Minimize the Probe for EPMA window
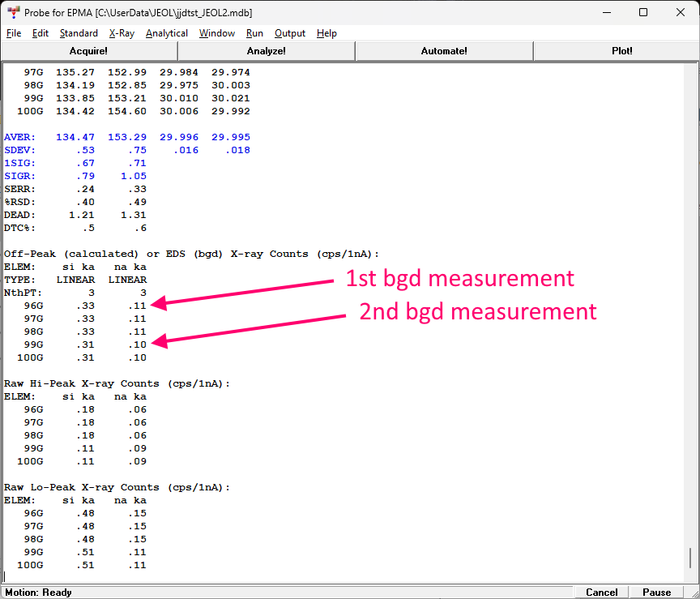This screenshot has width=700, height=599. point(605,13)
